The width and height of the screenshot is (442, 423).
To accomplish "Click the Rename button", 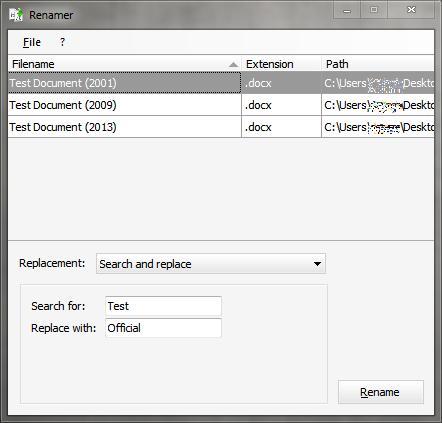I will coord(381,392).
